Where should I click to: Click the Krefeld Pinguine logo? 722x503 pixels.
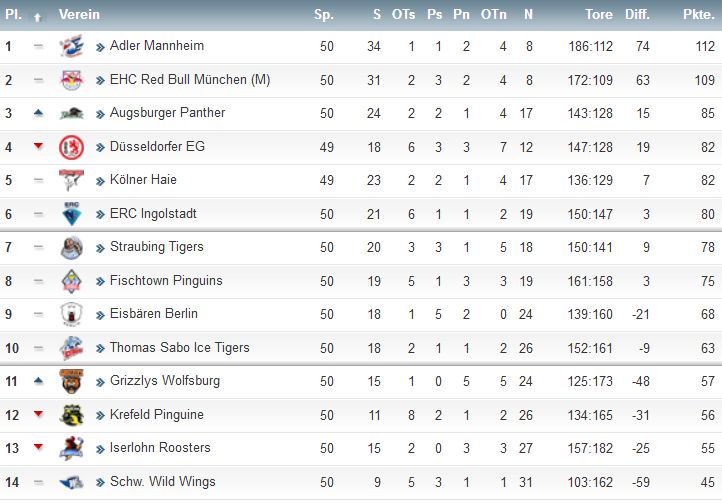click(x=71, y=415)
